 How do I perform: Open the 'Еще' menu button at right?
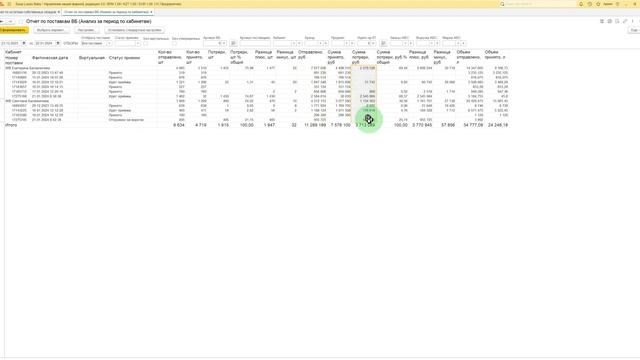click(634, 30)
